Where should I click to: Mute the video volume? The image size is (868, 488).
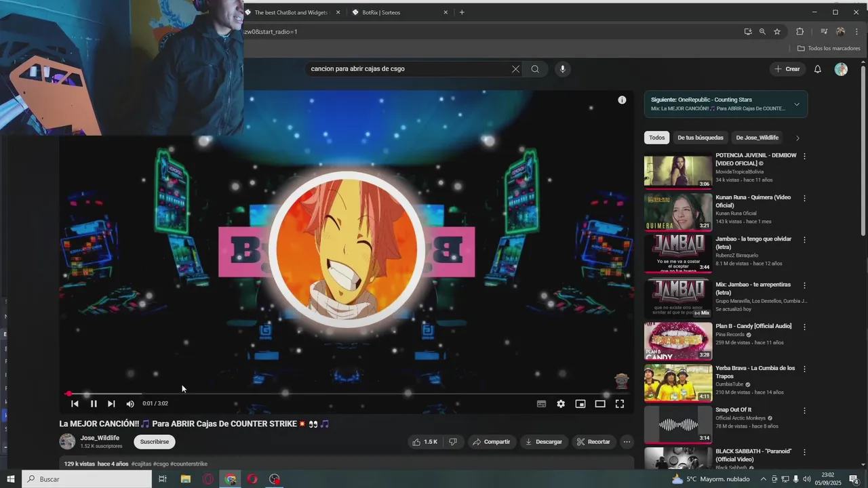[130, 404]
